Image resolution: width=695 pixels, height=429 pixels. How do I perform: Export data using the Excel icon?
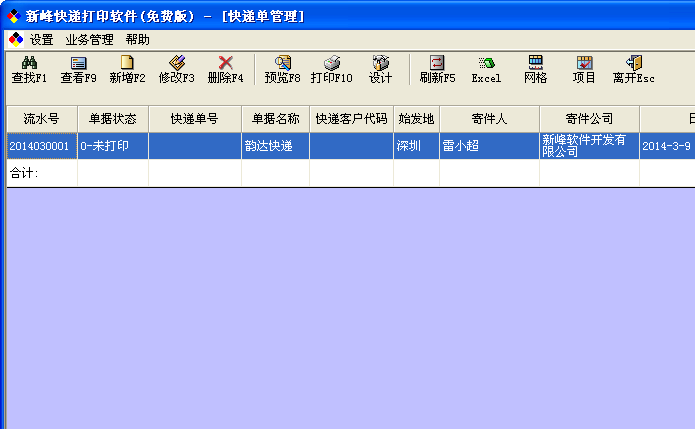[x=486, y=63]
